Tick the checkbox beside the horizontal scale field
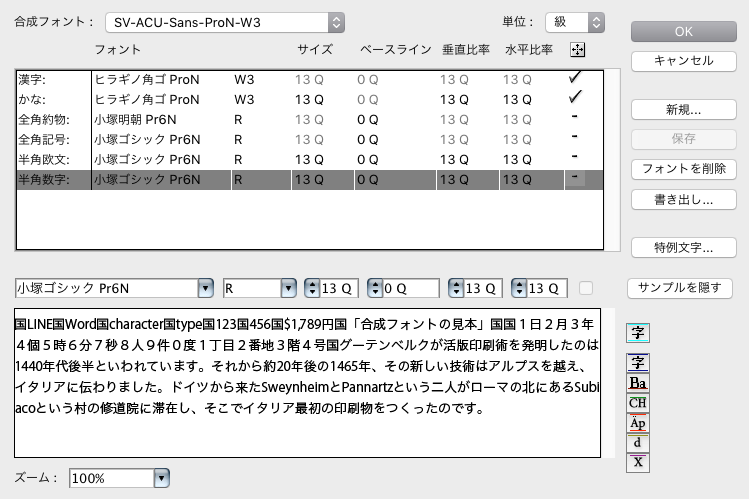Screen dimensions: 749x499 tap(586, 288)
